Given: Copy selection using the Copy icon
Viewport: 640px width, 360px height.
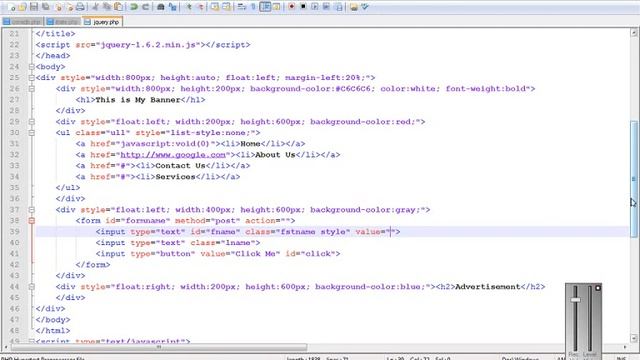Looking at the screenshot, I should (107, 7).
